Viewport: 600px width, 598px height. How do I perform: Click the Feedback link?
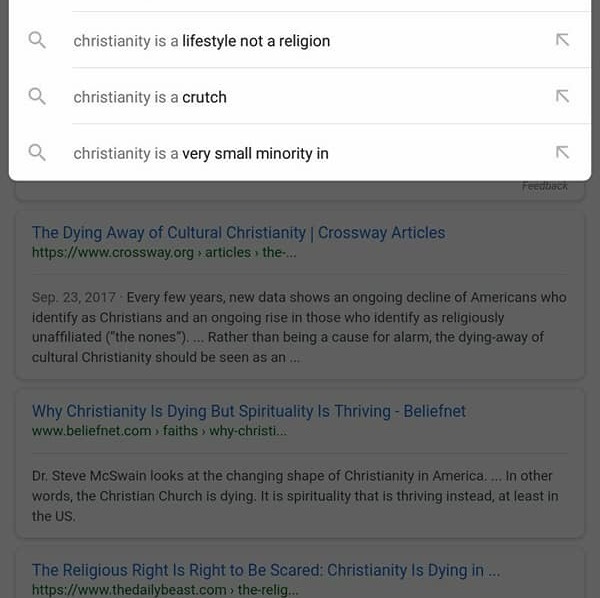pos(544,186)
